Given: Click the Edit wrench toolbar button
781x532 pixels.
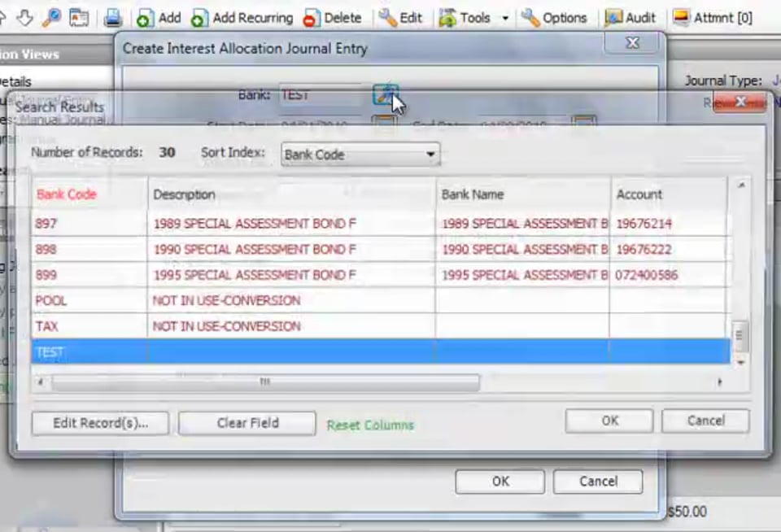Looking at the screenshot, I should pos(400,18).
